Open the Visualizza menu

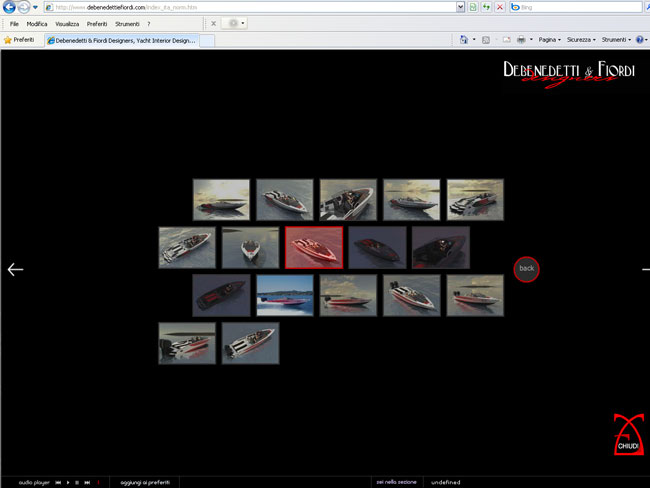(x=67, y=24)
